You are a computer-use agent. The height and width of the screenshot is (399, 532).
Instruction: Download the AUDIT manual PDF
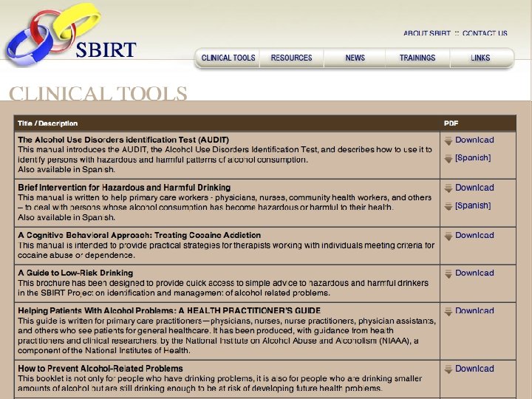(474, 140)
